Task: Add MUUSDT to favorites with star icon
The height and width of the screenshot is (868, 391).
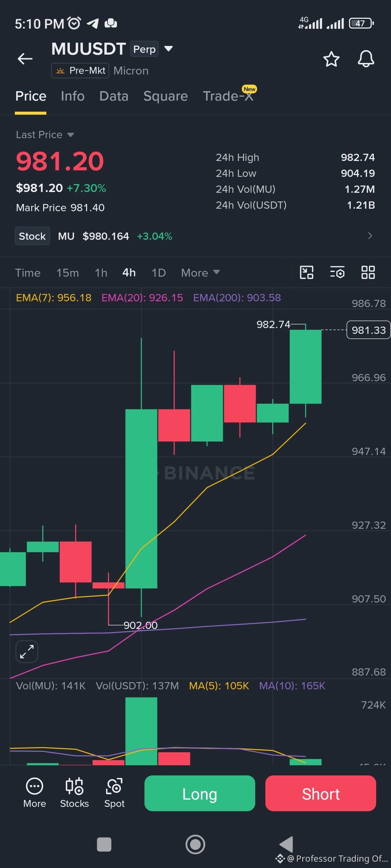Action: click(x=331, y=59)
